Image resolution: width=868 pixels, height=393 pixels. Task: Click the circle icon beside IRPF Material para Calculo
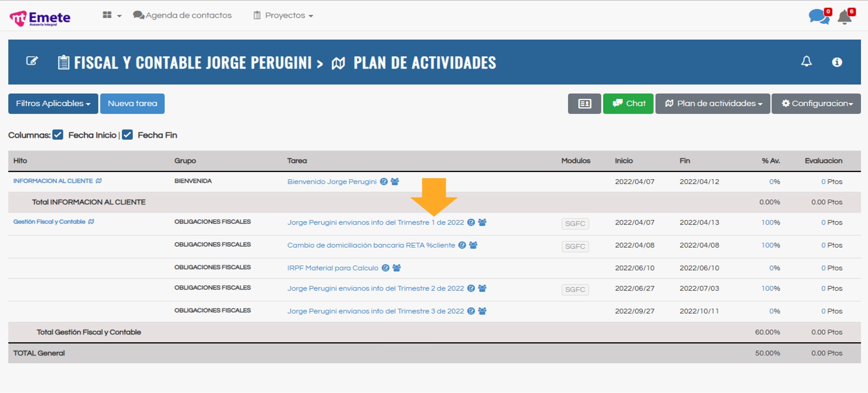[385, 268]
